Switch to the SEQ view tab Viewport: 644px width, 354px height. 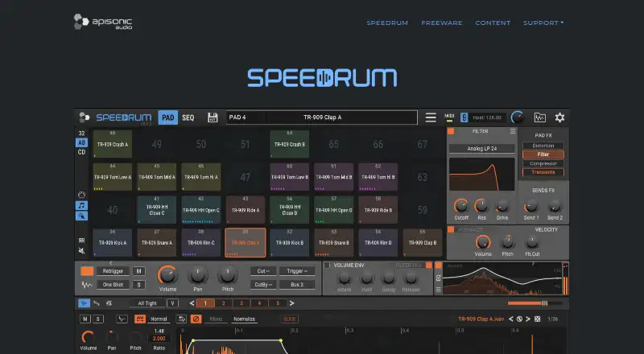(188, 117)
